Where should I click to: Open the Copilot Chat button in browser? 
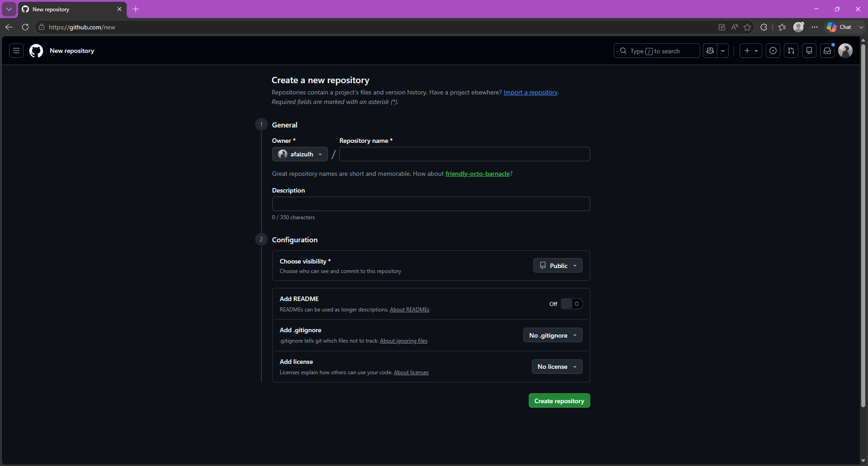click(x=840, y=27)
